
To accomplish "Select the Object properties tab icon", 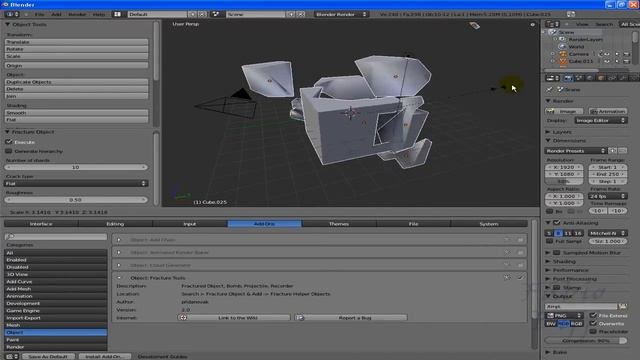I will [601, 78].
